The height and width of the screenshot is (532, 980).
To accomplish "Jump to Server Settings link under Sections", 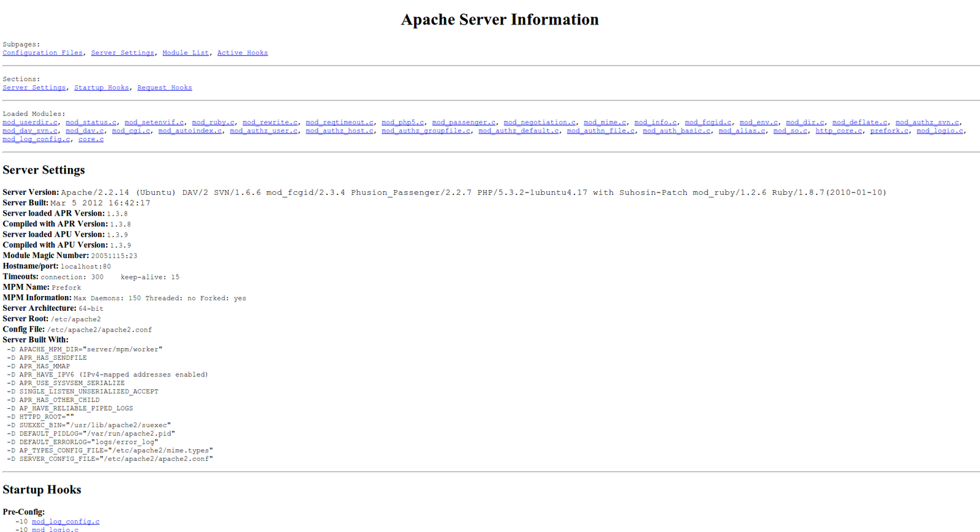I will tap(34, 88).
